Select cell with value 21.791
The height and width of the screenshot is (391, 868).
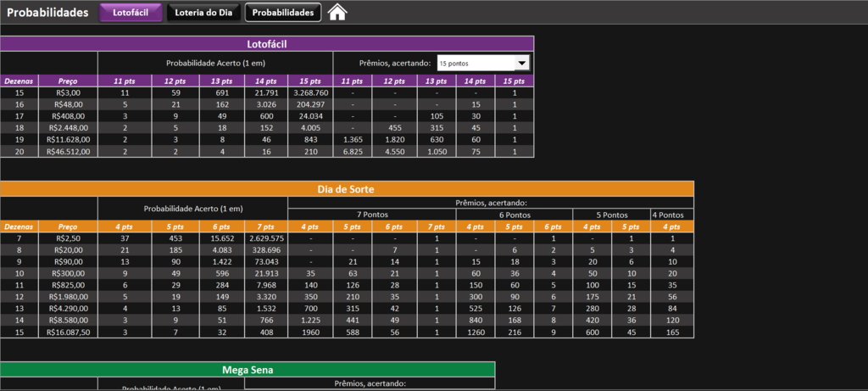266,92
